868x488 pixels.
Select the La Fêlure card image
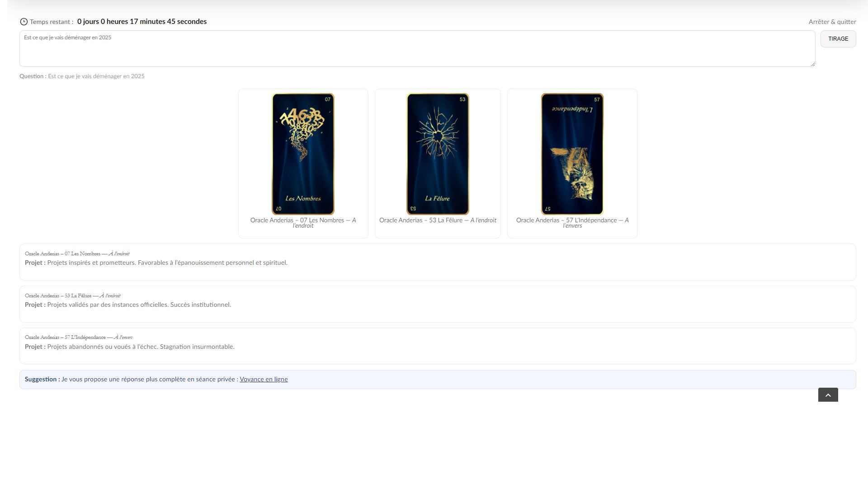(438, 154)
